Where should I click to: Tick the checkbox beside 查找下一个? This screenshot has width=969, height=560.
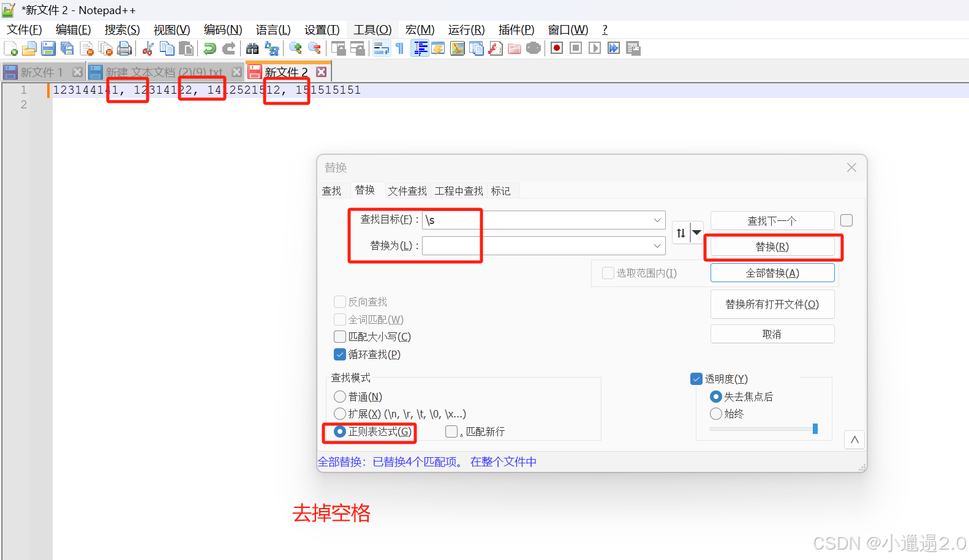[846, 220]
